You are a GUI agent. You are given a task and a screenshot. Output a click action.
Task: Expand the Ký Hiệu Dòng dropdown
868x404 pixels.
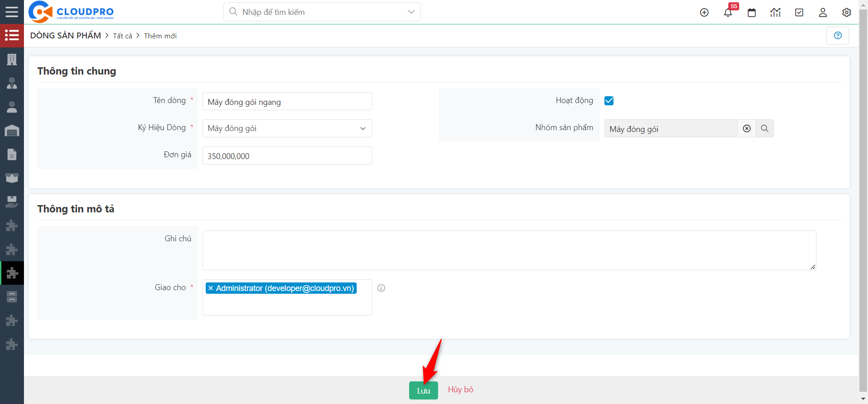(287, 128)
